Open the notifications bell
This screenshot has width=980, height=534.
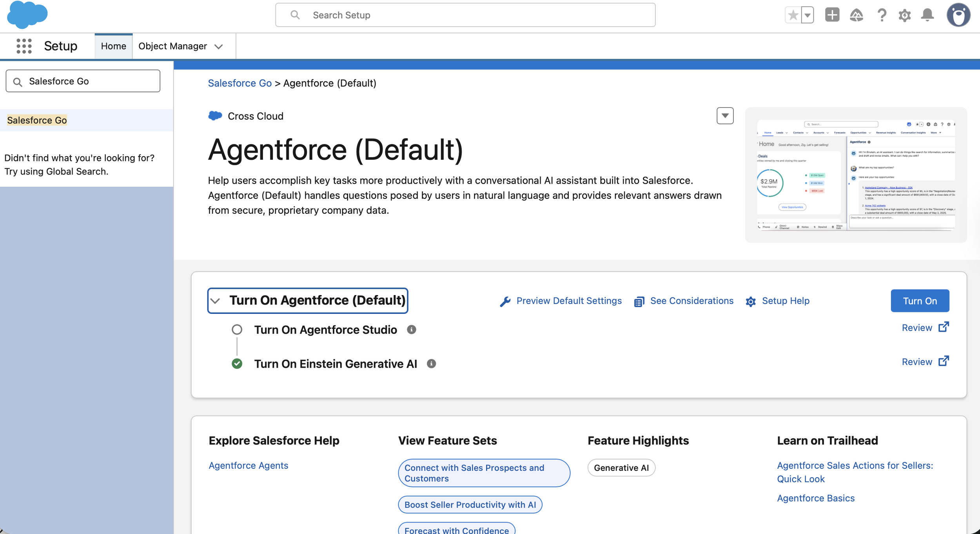(x=927, y=15)
